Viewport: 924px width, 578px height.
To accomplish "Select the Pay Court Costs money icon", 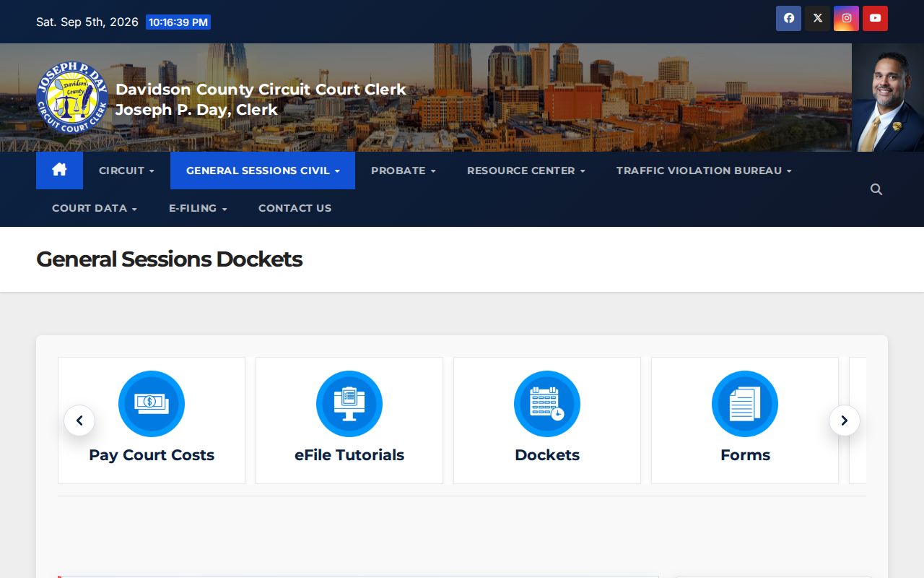I will (x=152, y=404).
